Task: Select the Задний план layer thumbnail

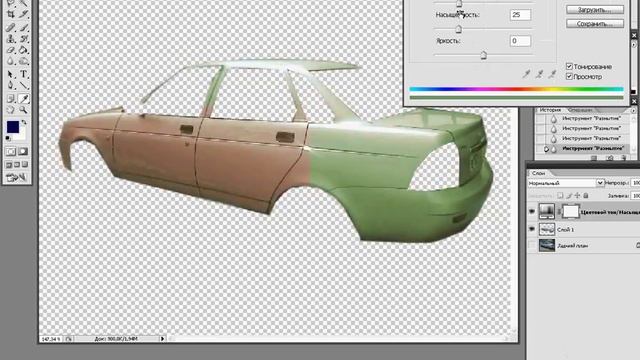Action: click(x=547, y=245)
